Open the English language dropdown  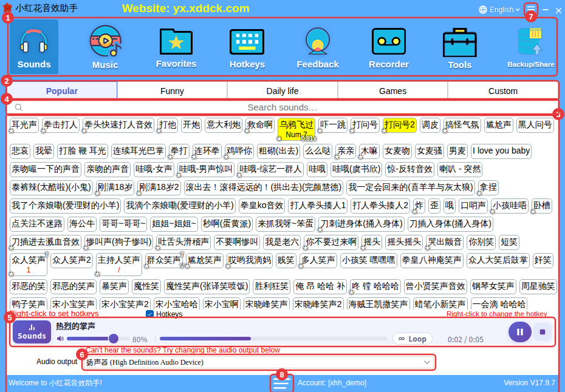[499, 10]
